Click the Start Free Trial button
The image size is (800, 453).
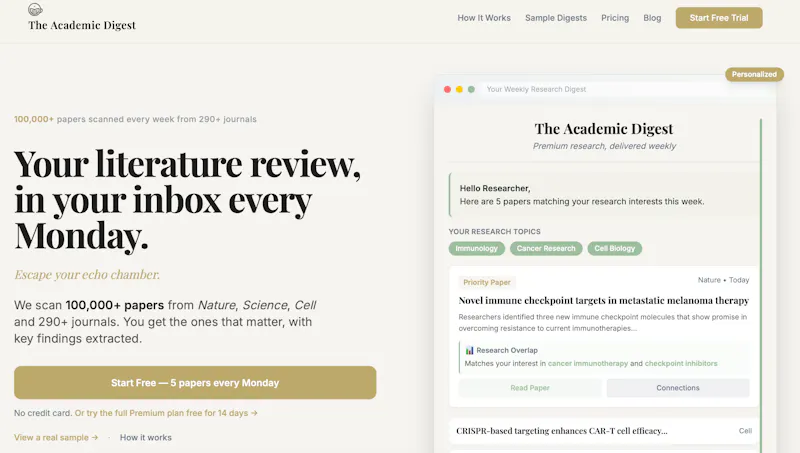[719, 18]
